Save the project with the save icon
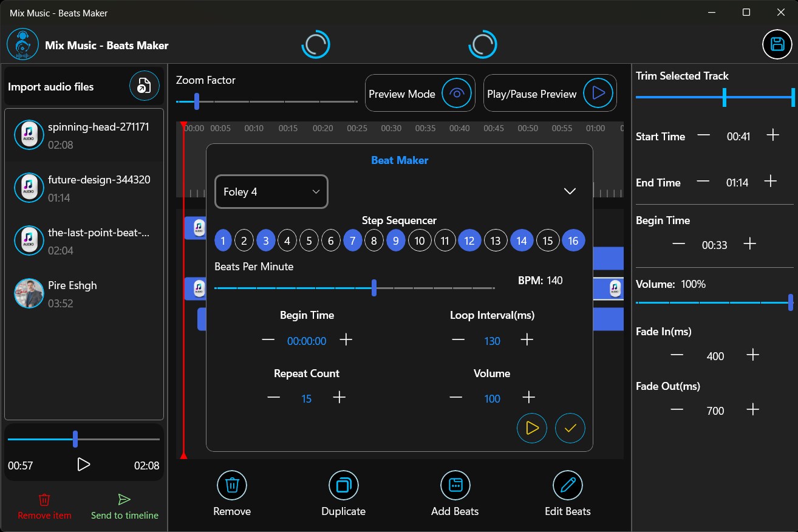Image resolution: width=798 pixels, height=532 pixels. point(777,44)
